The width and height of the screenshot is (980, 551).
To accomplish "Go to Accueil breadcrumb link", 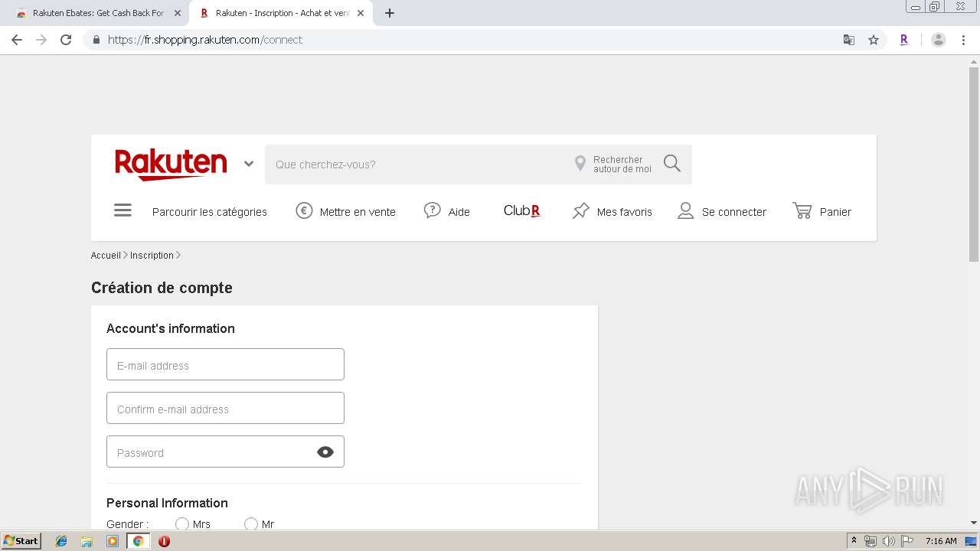I will coord(106,256).
